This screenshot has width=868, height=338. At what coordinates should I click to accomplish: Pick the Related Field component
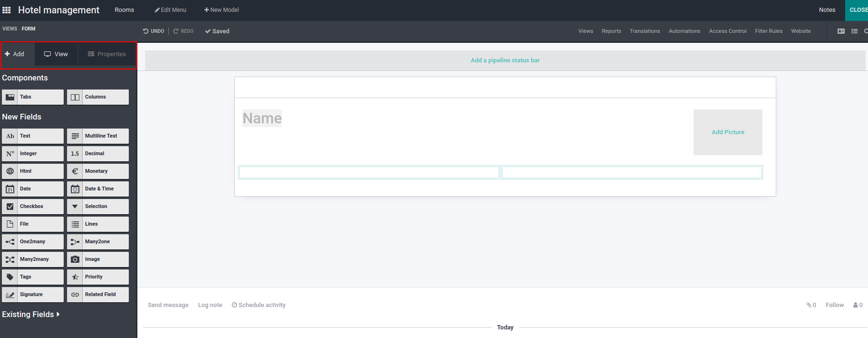coord(98,295)
